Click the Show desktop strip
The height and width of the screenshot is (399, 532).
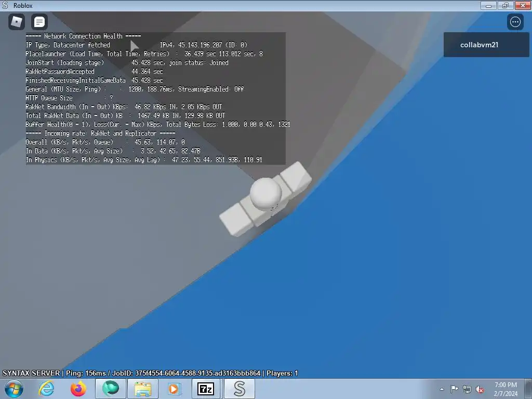[528, 389]
